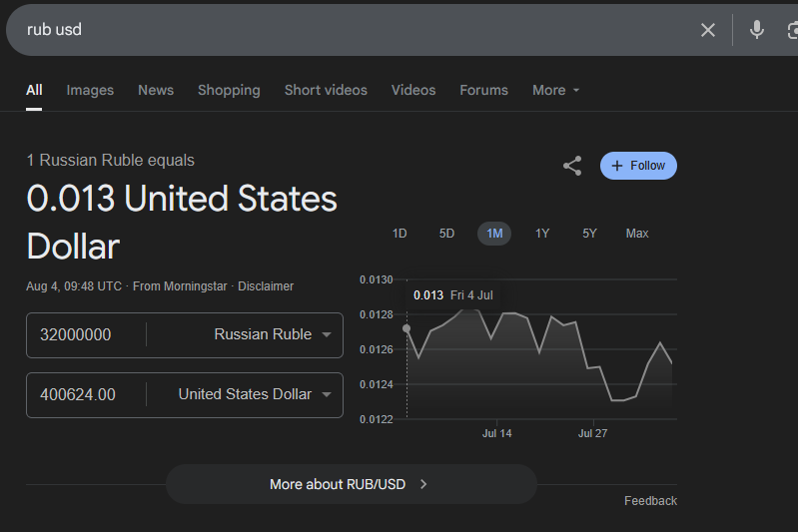The height and width of the screenshot is (532, 798).
Task: Open More about RUB/USD
Action: [x=351, y=484]
